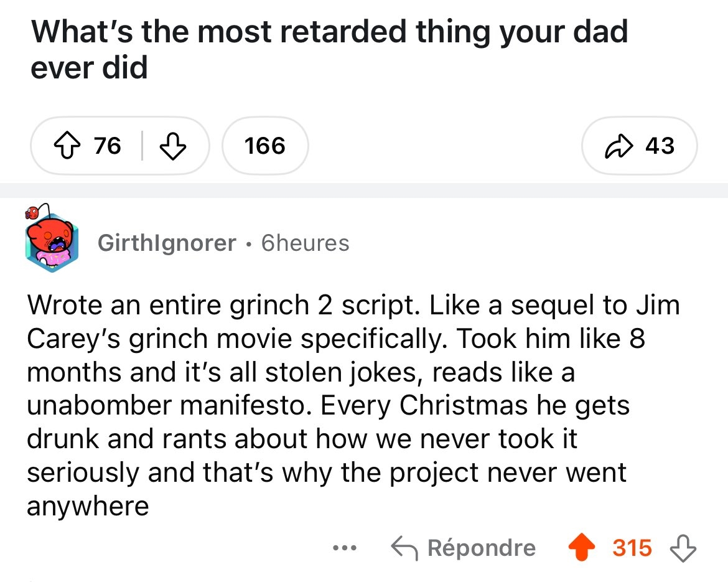Click the reply arrow icon beside Répondre
Image resolution: width=728 pixels, height=582 pixels.
[404, 548]
